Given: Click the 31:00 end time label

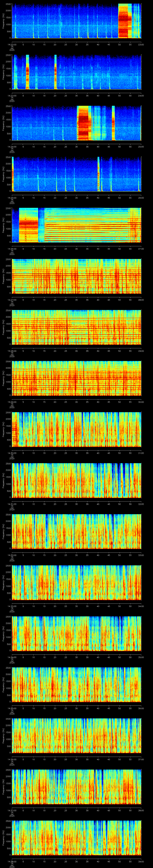Looking at the screenshot, I should click(141, 453).
